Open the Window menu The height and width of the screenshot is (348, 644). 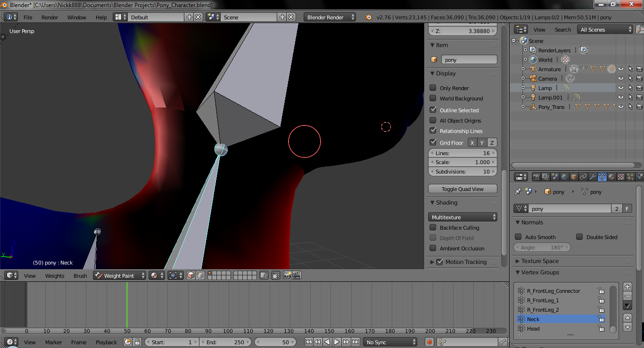pos(77,17)
